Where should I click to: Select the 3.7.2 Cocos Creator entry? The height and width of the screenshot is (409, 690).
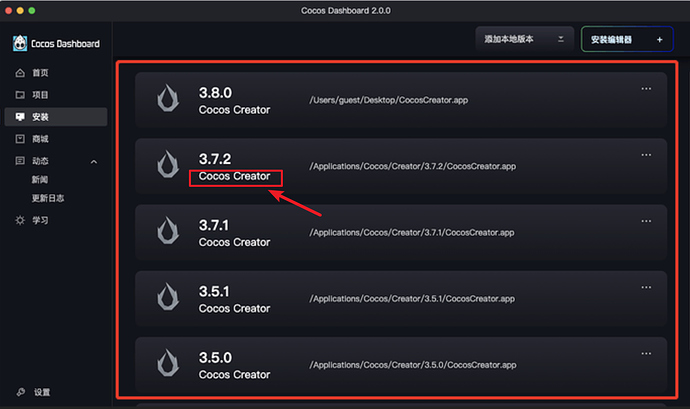coord(401,166)
